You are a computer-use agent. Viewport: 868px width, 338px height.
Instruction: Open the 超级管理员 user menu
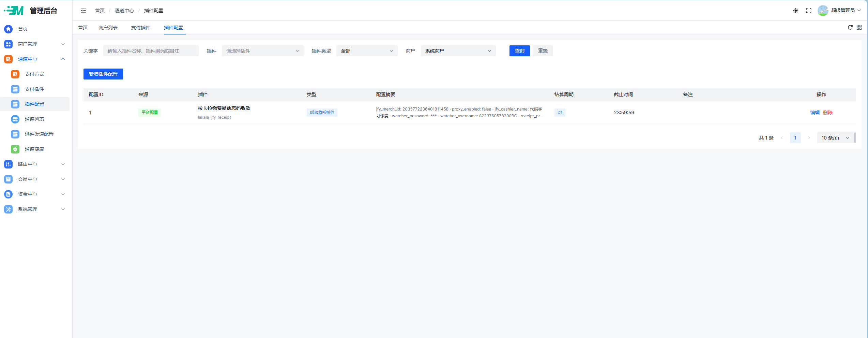coord(846,11)
